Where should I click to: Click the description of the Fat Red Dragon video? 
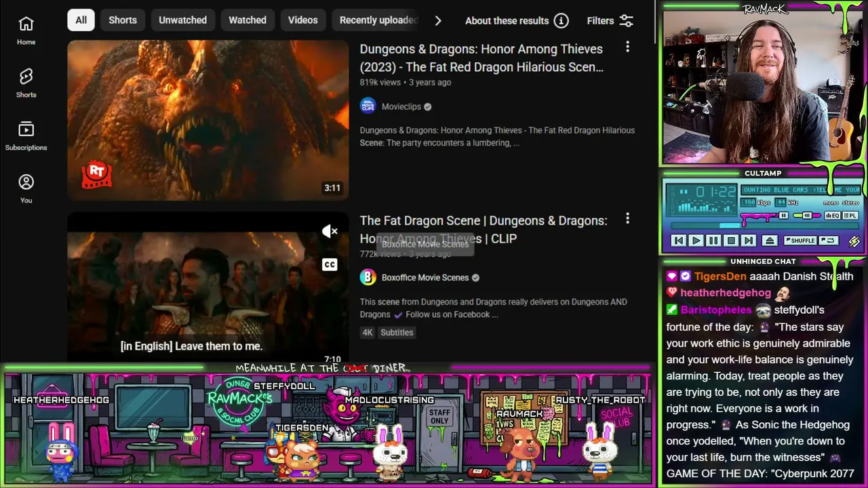(497, 136)
